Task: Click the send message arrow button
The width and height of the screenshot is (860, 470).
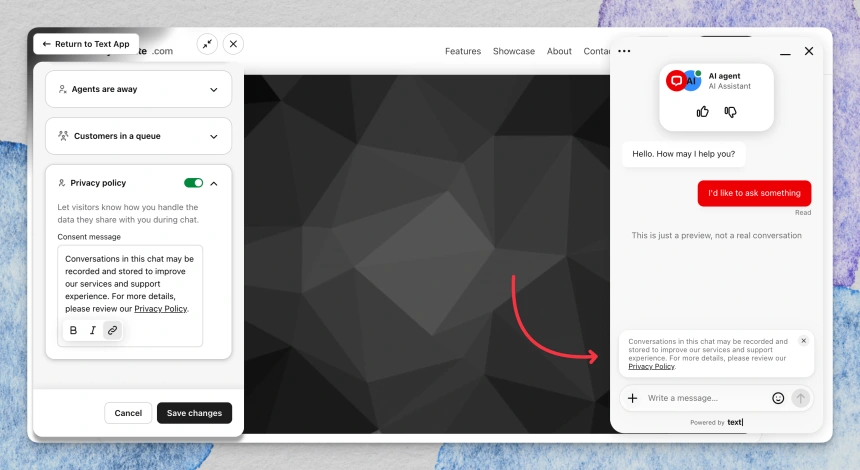Action: [x=800, y=398]
